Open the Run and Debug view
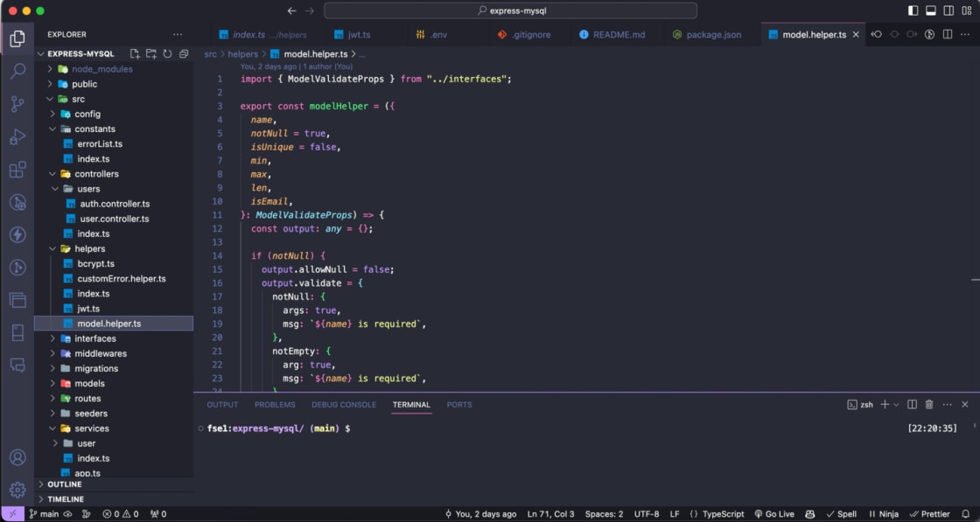980x522 pixels. pyautogui.click(x=17, y=136)
